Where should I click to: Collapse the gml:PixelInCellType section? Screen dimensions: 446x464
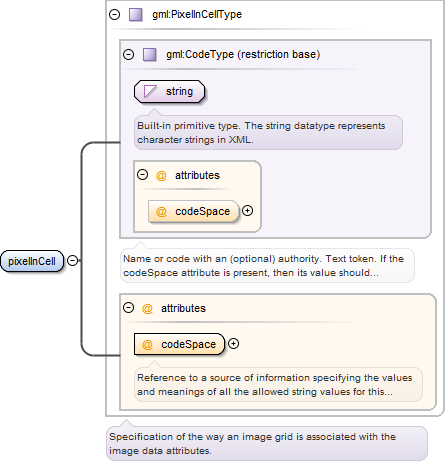pos(115,14)
